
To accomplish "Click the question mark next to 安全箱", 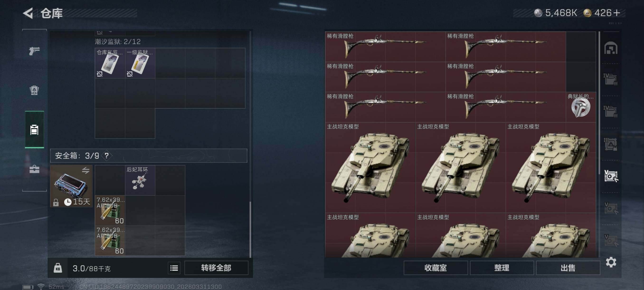I will 106,156.
